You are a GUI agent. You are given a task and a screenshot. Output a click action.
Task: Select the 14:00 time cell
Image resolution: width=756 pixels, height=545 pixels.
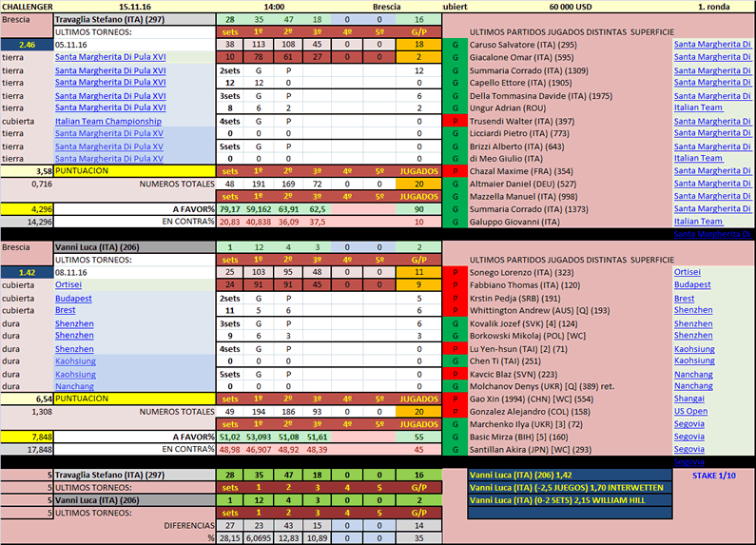tap(274, 7)
